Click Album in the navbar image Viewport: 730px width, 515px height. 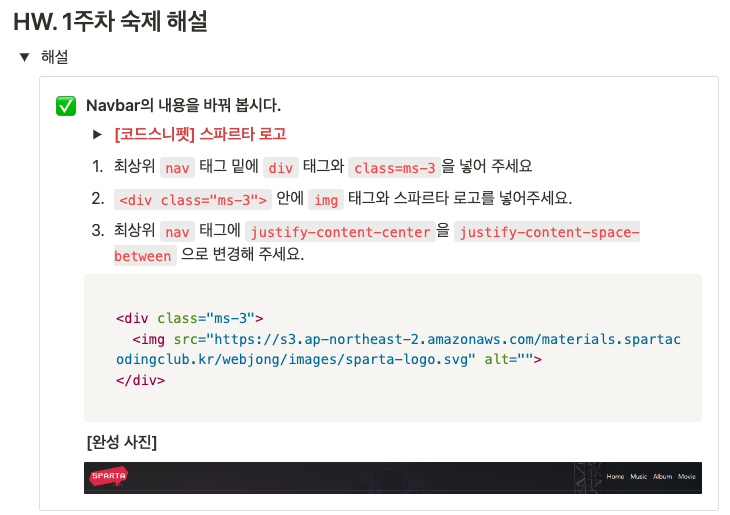click(662, 476)
